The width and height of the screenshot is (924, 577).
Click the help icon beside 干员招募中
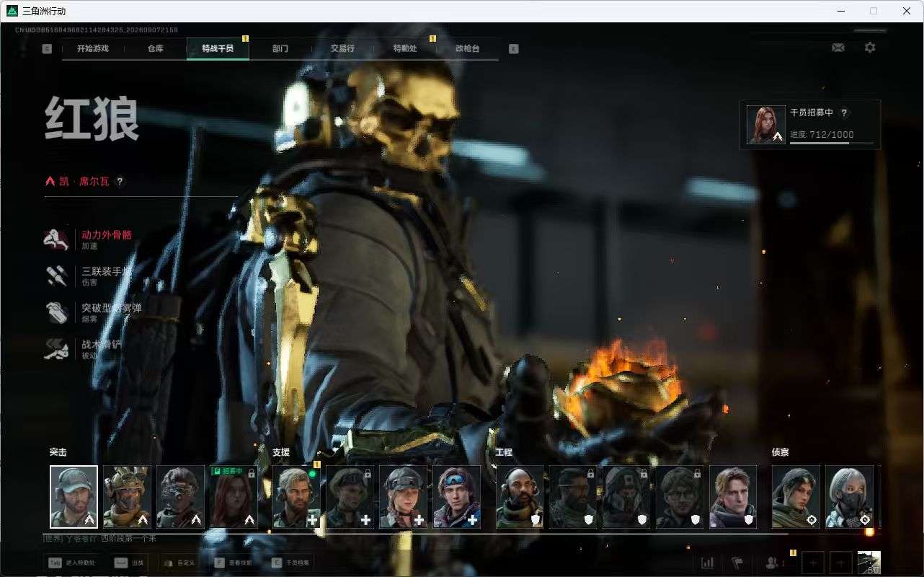point(845,113)
